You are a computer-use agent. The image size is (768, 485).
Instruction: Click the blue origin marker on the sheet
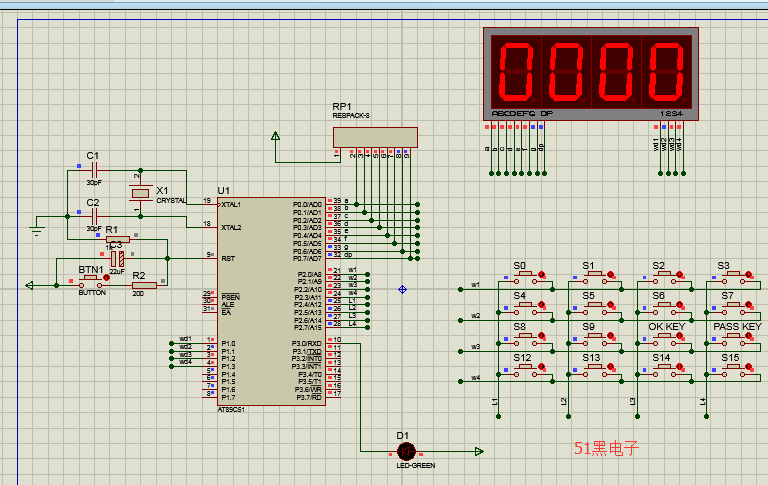click(x=403, y=290)
